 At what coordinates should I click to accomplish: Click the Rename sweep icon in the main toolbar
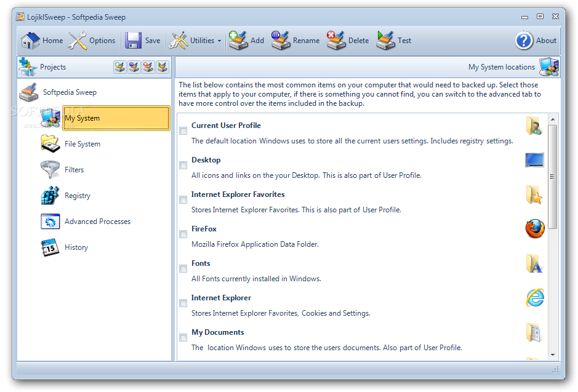click(281, 41)
